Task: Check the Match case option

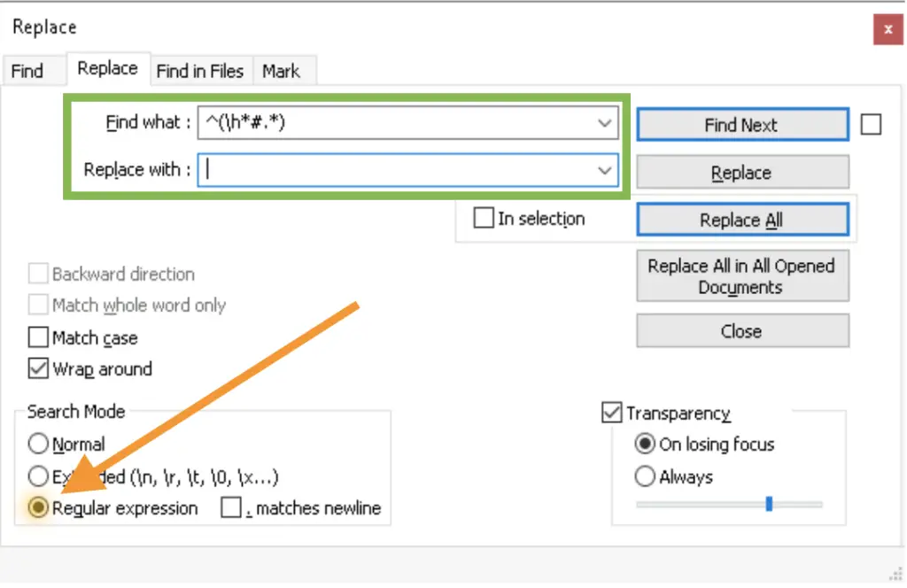Action: pos(38,337)
